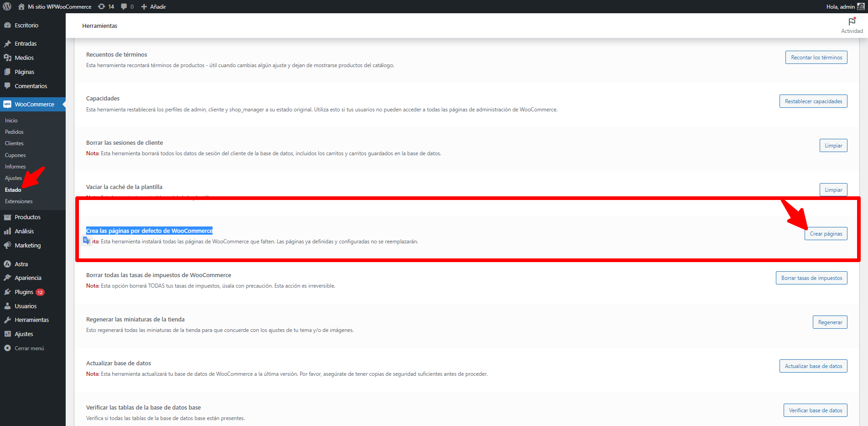
Task: Click Recontar los términos button
Action: point(816,58)
